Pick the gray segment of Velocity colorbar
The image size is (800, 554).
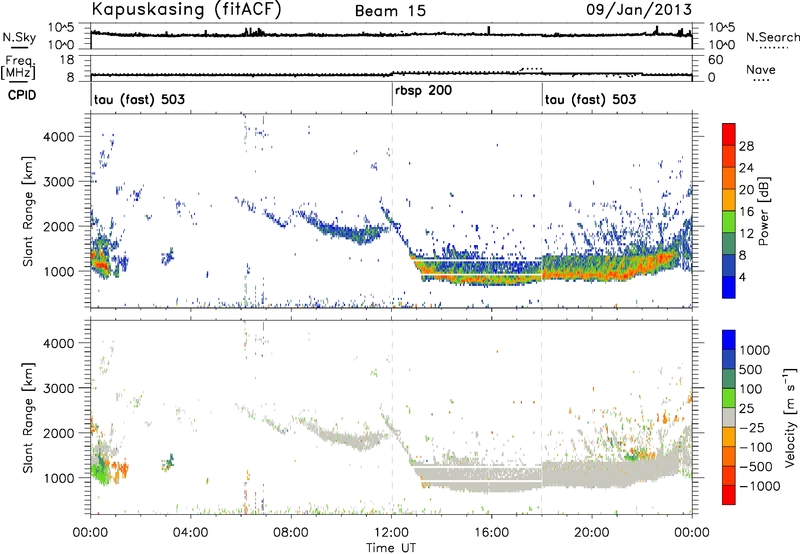[x=729, y=418]
